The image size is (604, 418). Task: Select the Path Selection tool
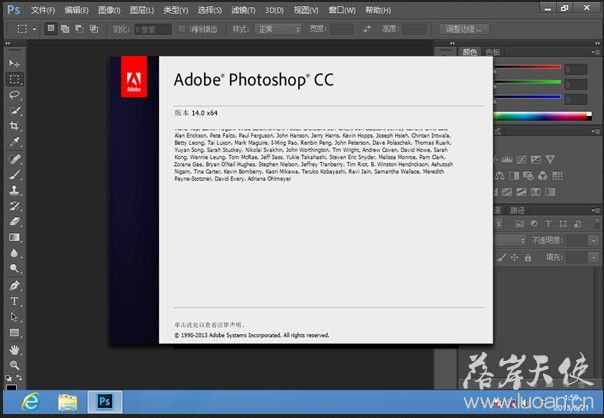(15, 317)
